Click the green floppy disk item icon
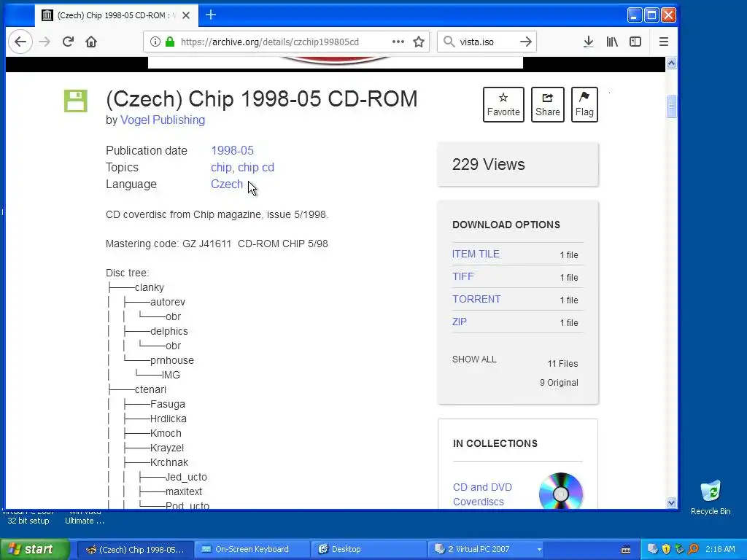 pyautogui.click(x=76, y=101)
